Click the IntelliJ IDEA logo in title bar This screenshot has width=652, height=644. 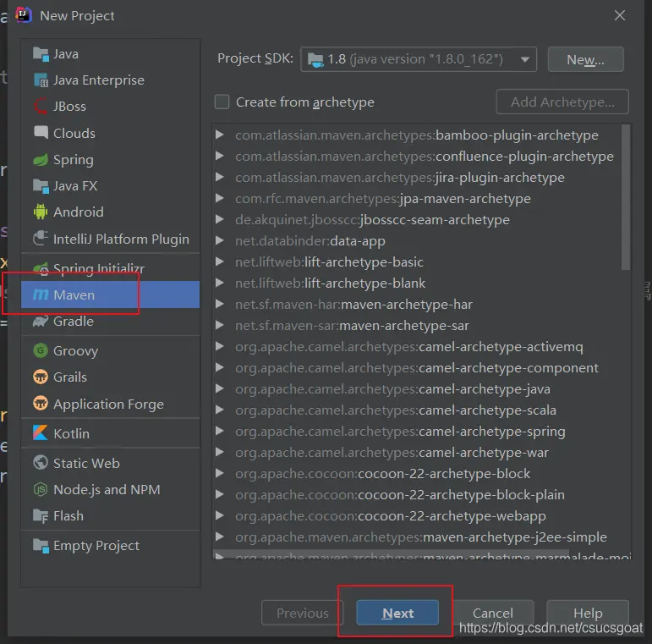coord(24,15)
